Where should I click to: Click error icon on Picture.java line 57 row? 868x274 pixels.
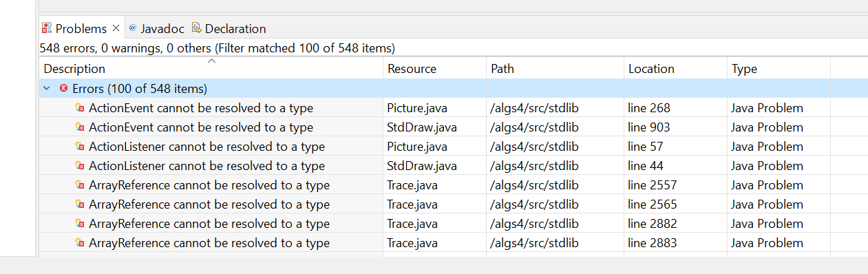[80, 147]
